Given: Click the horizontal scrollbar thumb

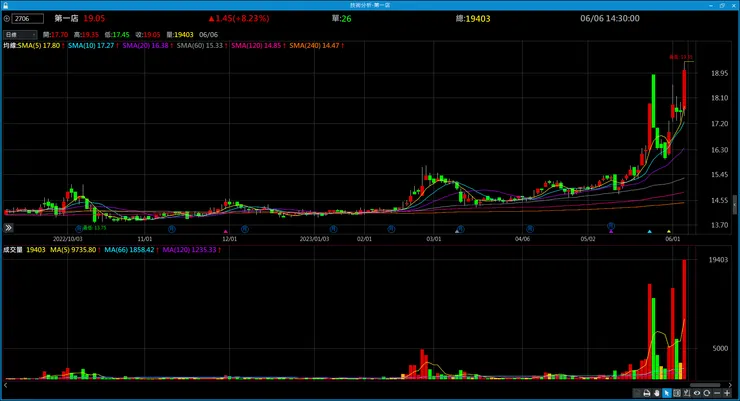Looking at the screenshot, I should click(x=705, y=385).
